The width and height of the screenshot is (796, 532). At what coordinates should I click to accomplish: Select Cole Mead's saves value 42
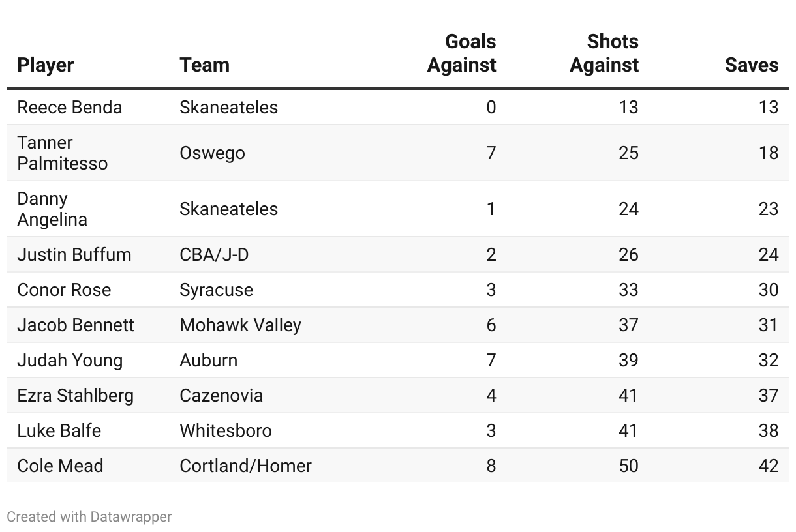pos(768,465)
